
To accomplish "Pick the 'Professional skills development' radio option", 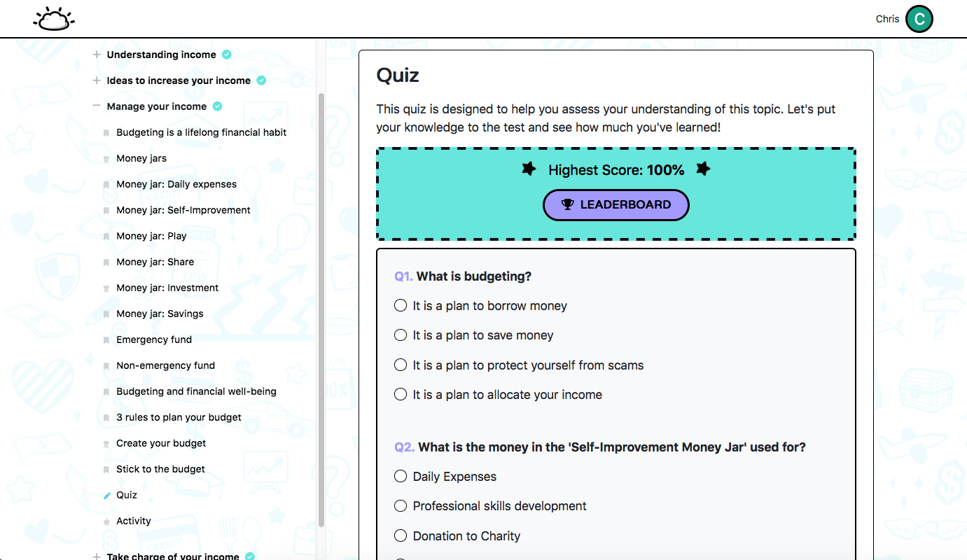I will tap(401, 506).
